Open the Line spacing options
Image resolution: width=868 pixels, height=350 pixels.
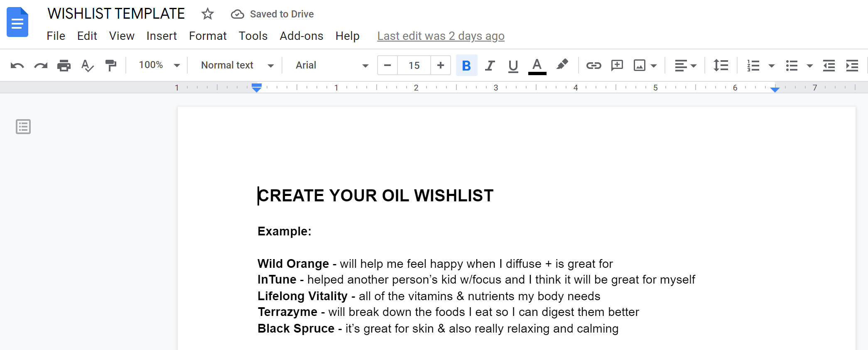point(721,66)
